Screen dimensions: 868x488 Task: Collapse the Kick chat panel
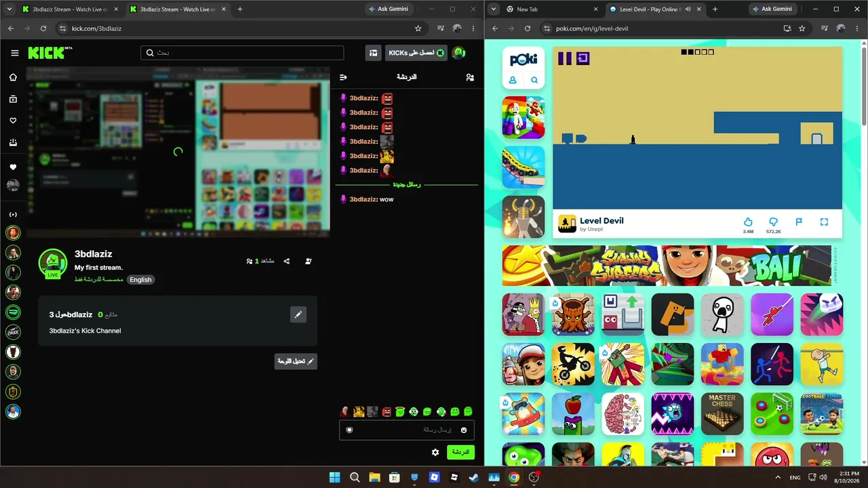point(343,77)
